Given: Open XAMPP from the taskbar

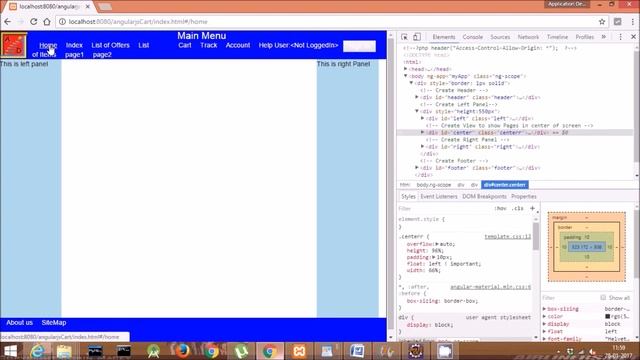Looking at the screenshot, I should click(x=299, y=351).
